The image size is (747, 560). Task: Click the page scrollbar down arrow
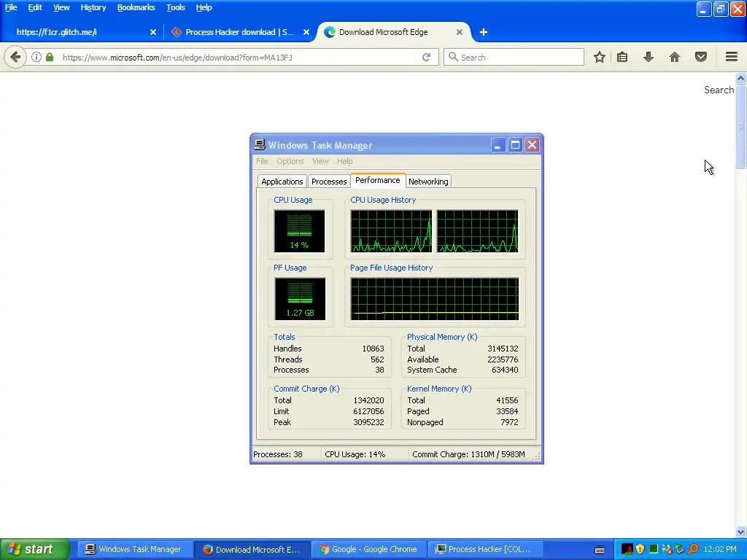pyautogui.click(x=740, y=532)
